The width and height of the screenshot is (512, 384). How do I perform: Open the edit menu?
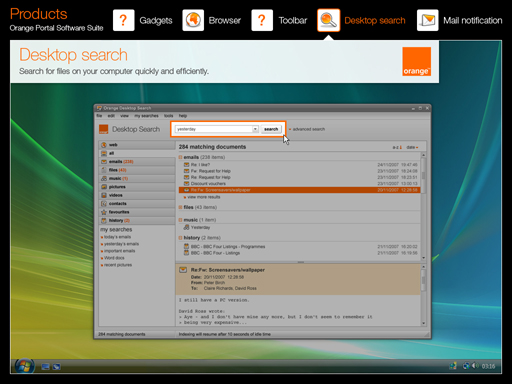pos(111,116)
